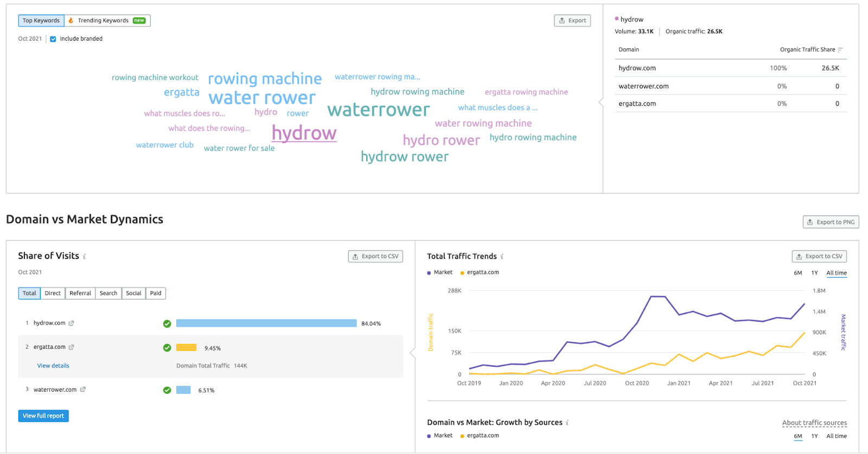This screenshot has height=454, width=868.
Task: Export Total Traffic Trends to CSV
Action: pyautogui.click(x=819, y=257)
